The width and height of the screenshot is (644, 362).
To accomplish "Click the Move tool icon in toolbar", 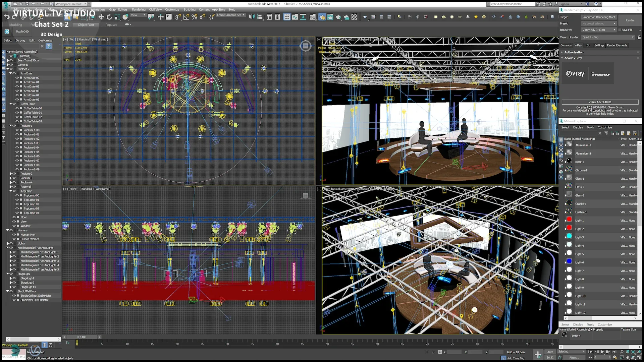I will (x=101, y=17).
